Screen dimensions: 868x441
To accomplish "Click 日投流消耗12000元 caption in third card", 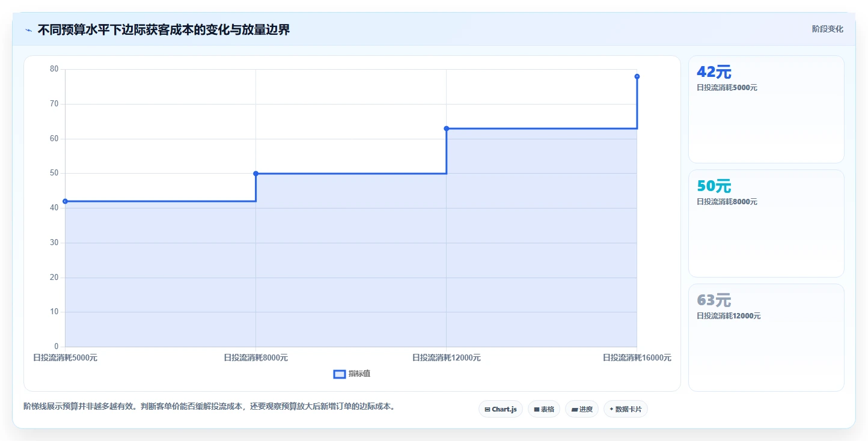I will click(x=729, y=316).
